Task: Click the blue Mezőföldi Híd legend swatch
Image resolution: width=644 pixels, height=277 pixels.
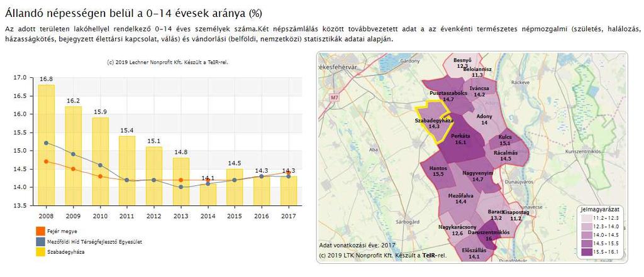Action: click(40, 242)
